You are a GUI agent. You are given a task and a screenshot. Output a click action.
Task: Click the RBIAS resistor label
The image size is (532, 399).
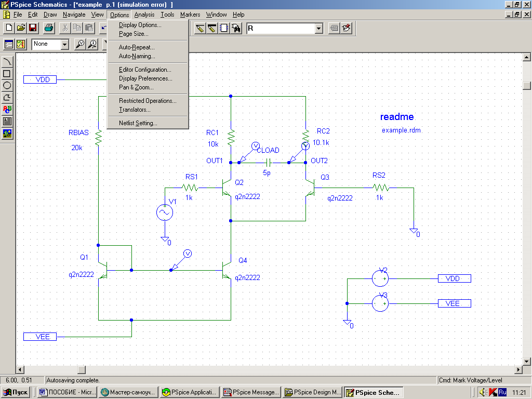point(78,132)
